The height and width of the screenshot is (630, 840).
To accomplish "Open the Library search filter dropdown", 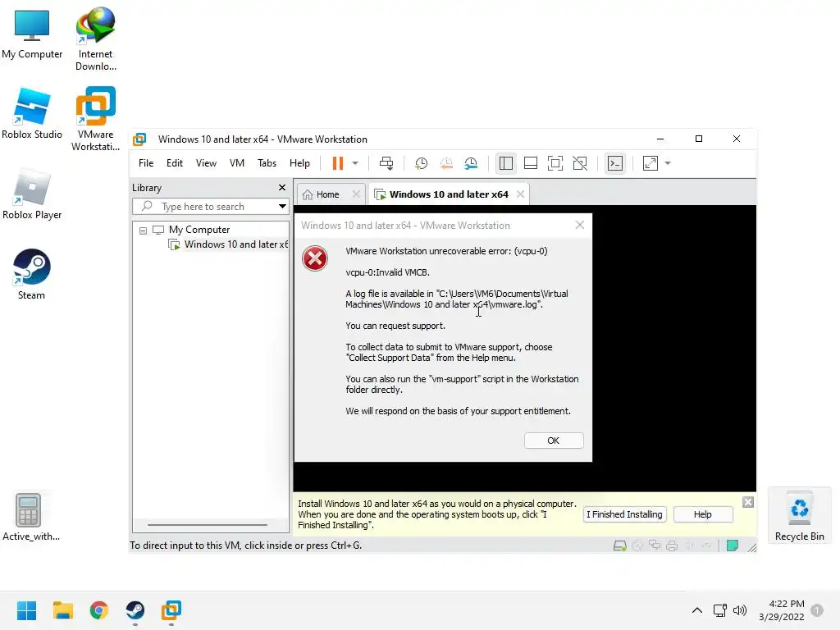I will [282, 206].
